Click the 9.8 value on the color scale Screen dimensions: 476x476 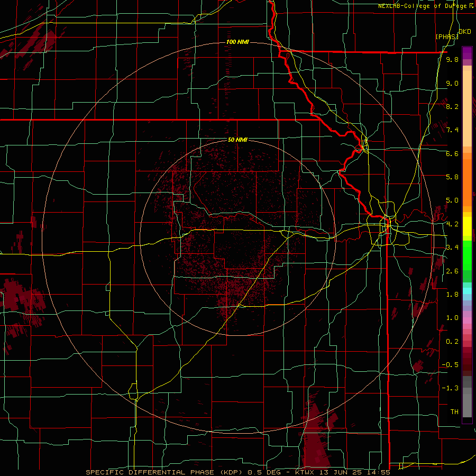[x=452, y=60]
